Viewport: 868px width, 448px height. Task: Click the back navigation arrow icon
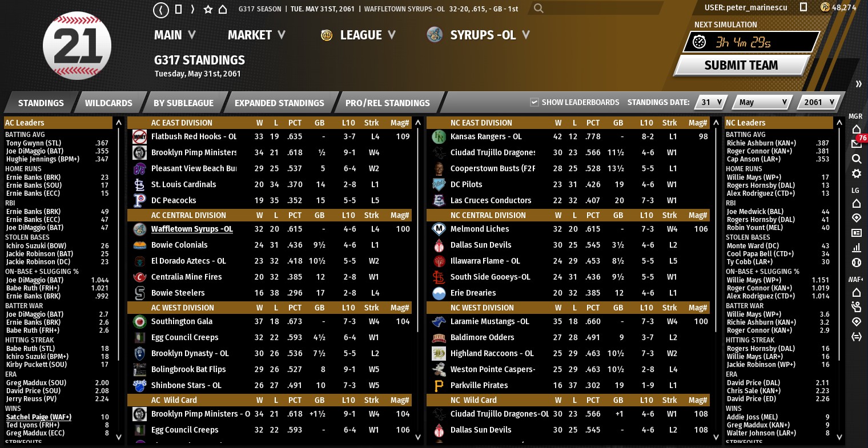click(x=162, y=9)
